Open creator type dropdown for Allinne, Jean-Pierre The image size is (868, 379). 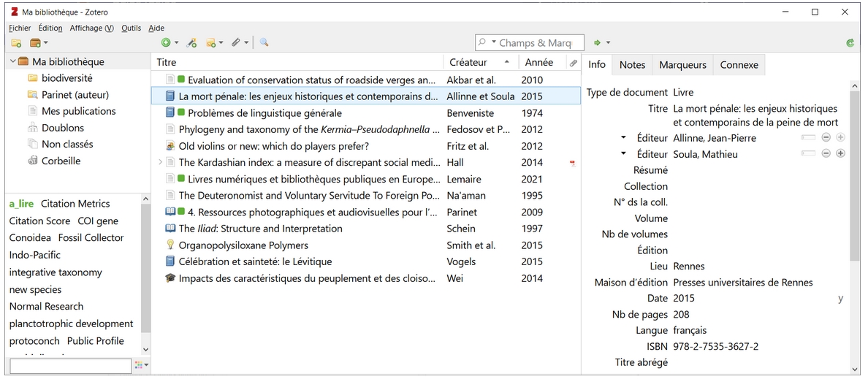(623, 137)
